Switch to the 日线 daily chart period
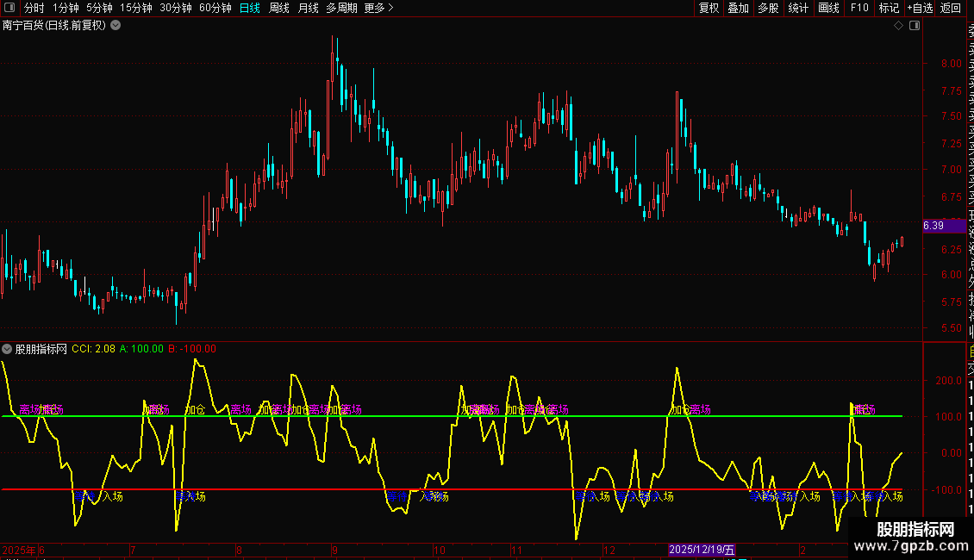This screenshot has width=974, height=560. pos(249,8)
